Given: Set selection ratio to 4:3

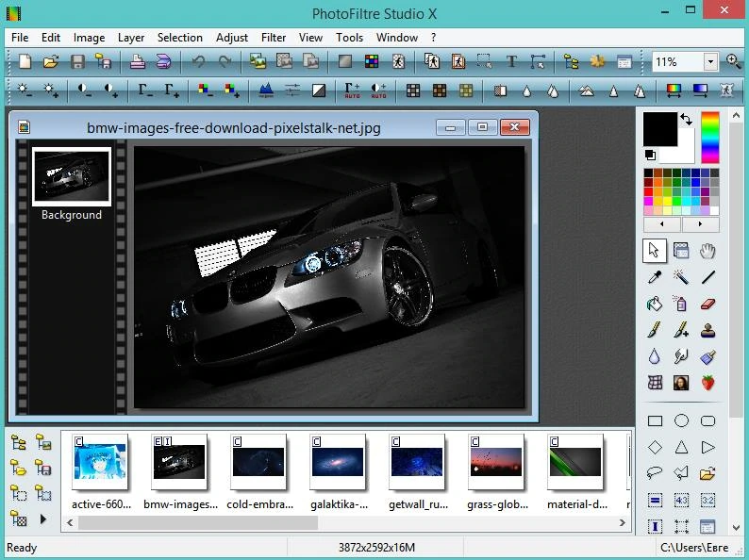Looking at the screenshot, I should [x=681, y=501].
